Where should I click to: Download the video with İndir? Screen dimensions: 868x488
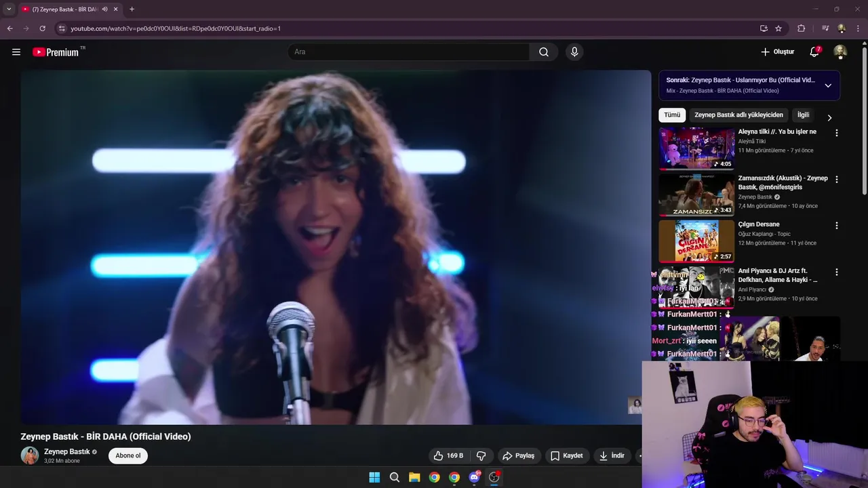point(612,455)
